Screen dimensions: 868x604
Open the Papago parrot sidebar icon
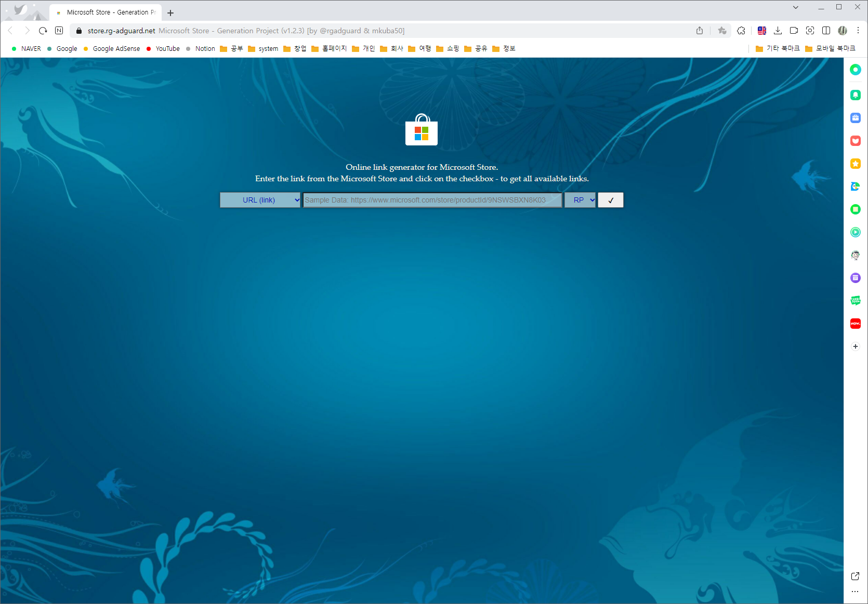pos(856,186)
